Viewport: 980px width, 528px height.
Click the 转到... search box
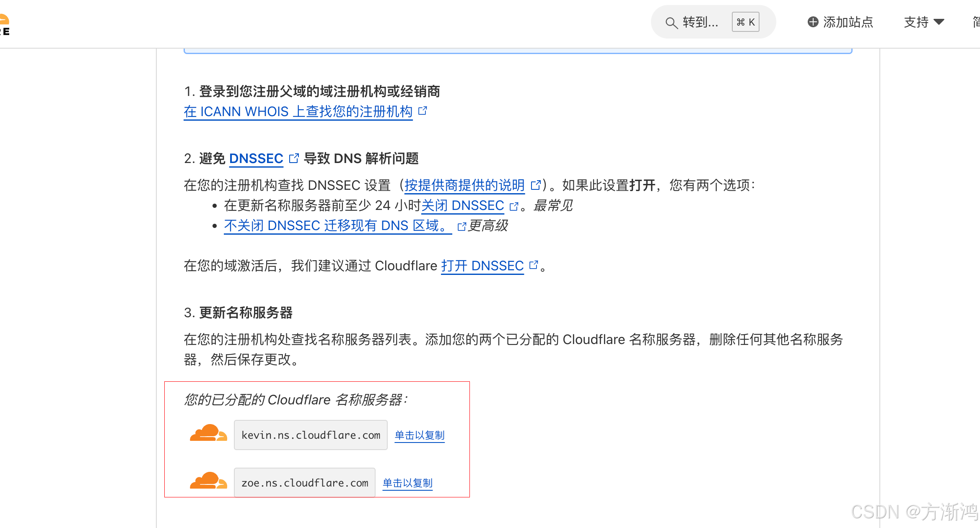(700, 22)
